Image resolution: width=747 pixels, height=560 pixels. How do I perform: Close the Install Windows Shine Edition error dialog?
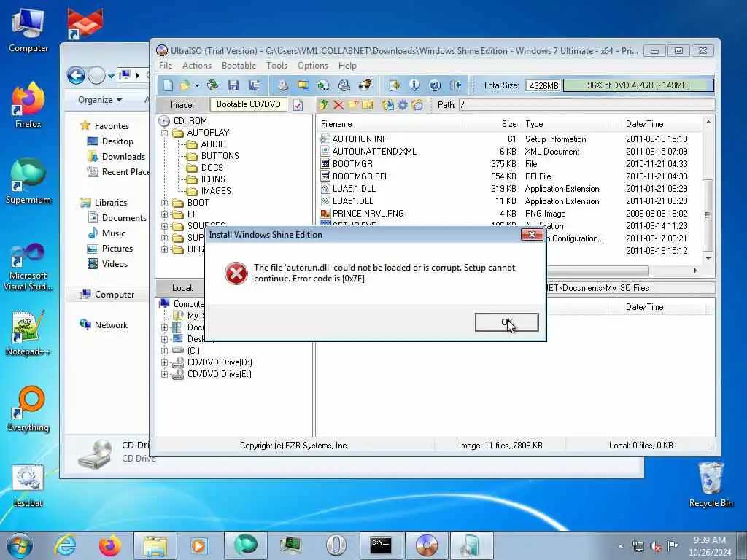coord(532,234)
